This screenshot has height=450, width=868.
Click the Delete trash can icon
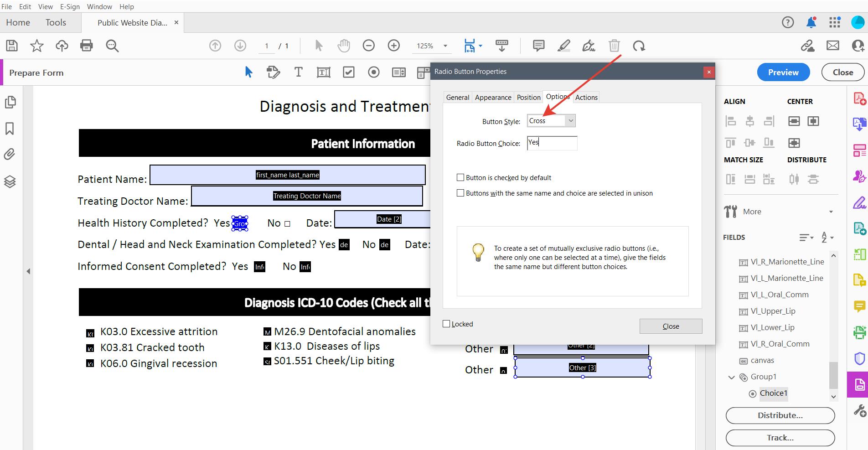[614, 46]
